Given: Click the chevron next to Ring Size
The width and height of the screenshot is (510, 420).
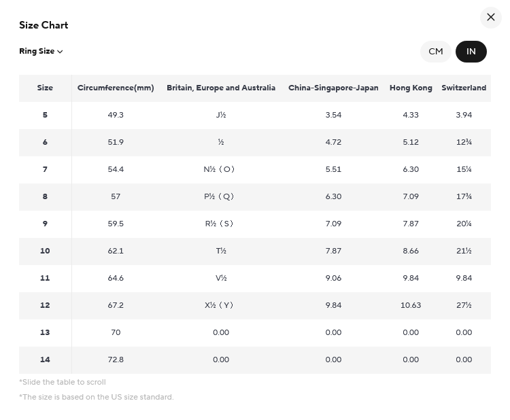Looking at the screenshot, I should click(x=60, y=52).
